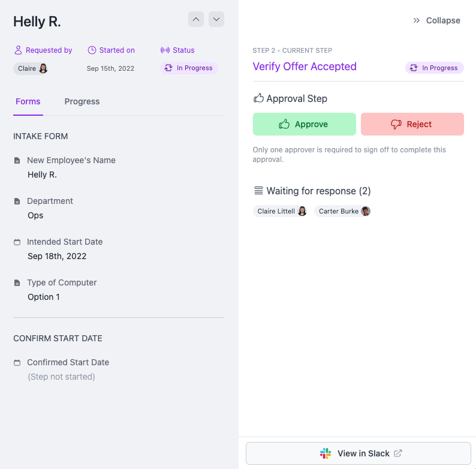This screenshot has width=476, height=469.
Task: Click the Intended Start Date calendar icon
Action: pos(17,242)
